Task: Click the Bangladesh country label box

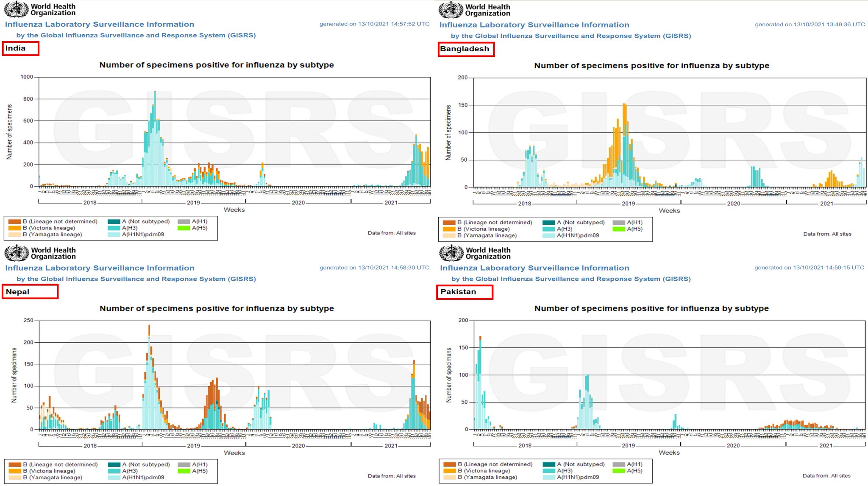Action: tap(466, 49)
